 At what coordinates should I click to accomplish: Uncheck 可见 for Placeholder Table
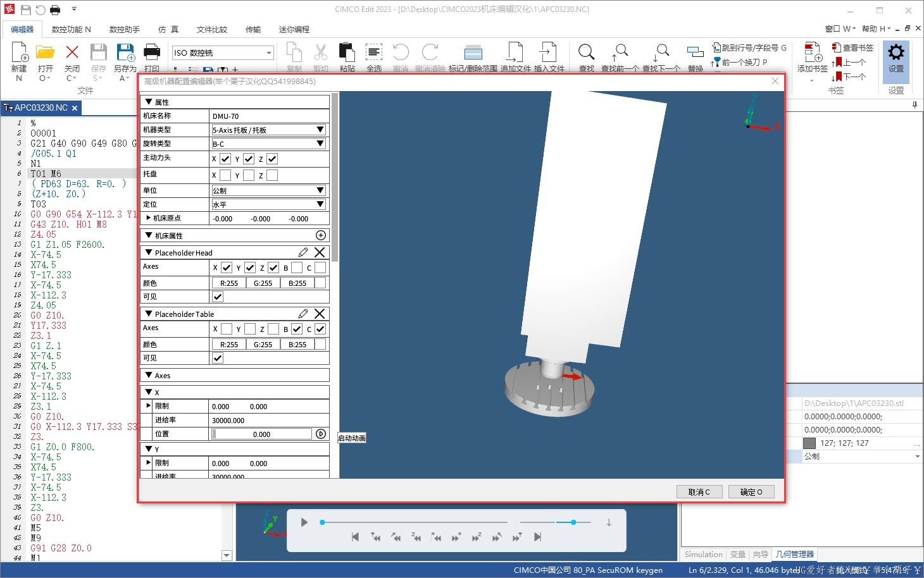point(218,358)
